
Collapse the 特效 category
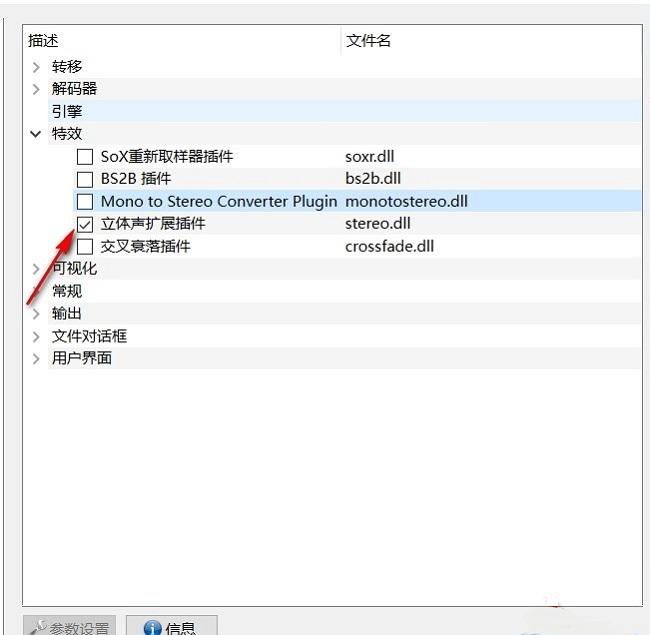pos(36,134)
